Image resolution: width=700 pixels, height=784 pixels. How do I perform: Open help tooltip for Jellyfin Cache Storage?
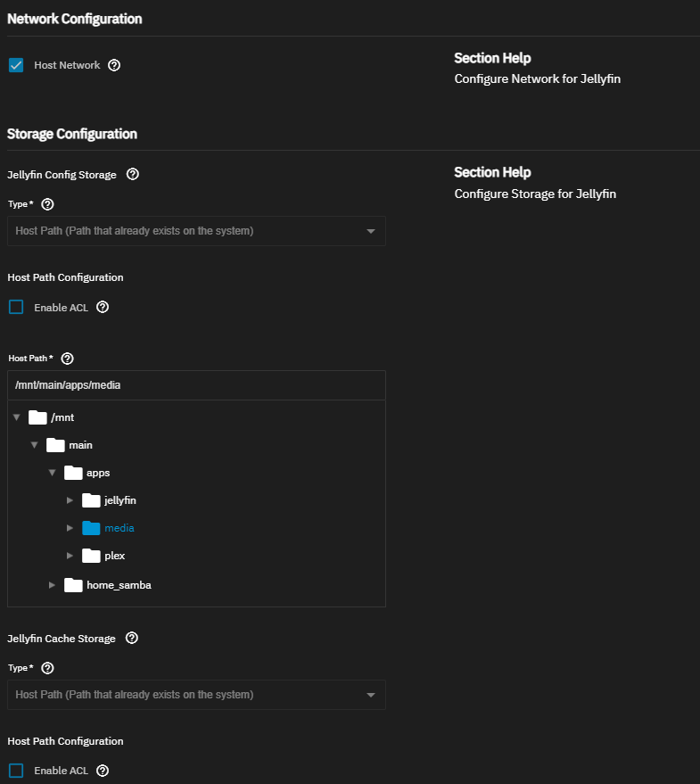132,639
